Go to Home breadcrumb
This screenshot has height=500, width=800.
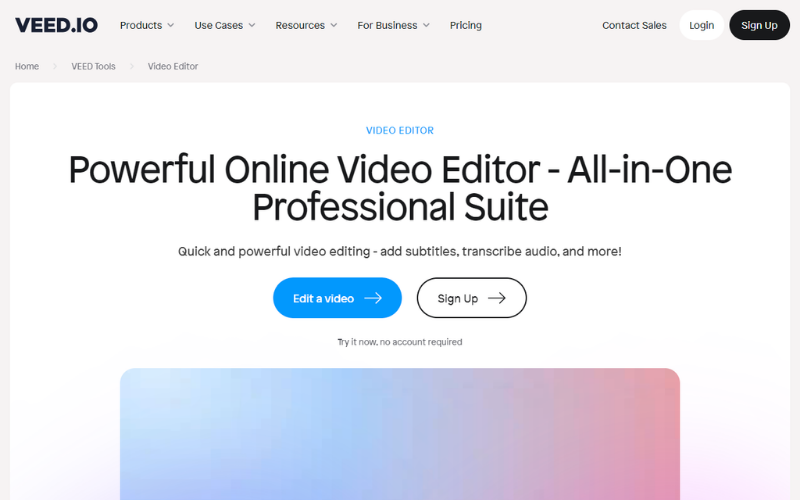click(x=27, y=66)
